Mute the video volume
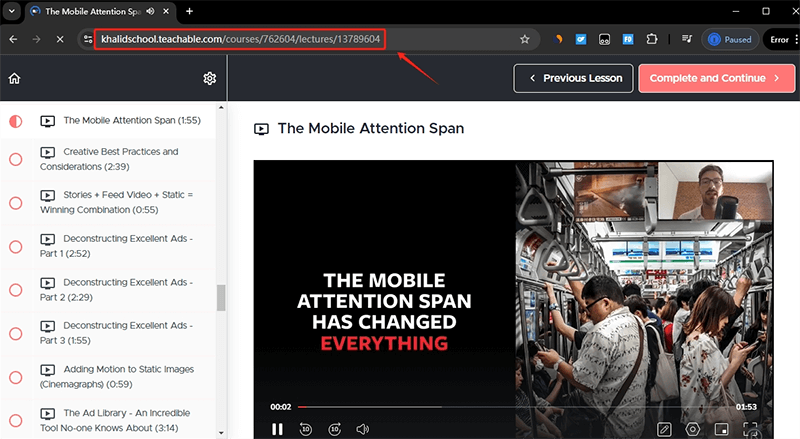This screenshot has width=800, height=439. pyautogui.click(x=363, y=429)
